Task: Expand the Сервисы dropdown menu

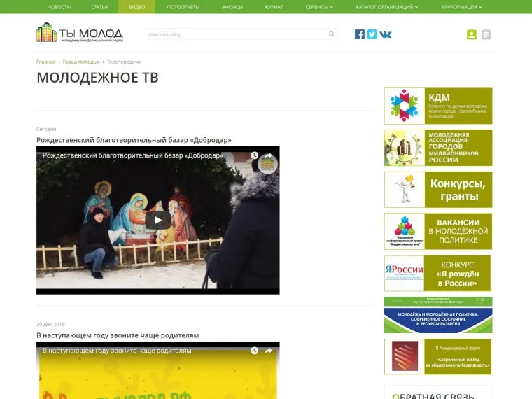Action: tap(319, 7)
